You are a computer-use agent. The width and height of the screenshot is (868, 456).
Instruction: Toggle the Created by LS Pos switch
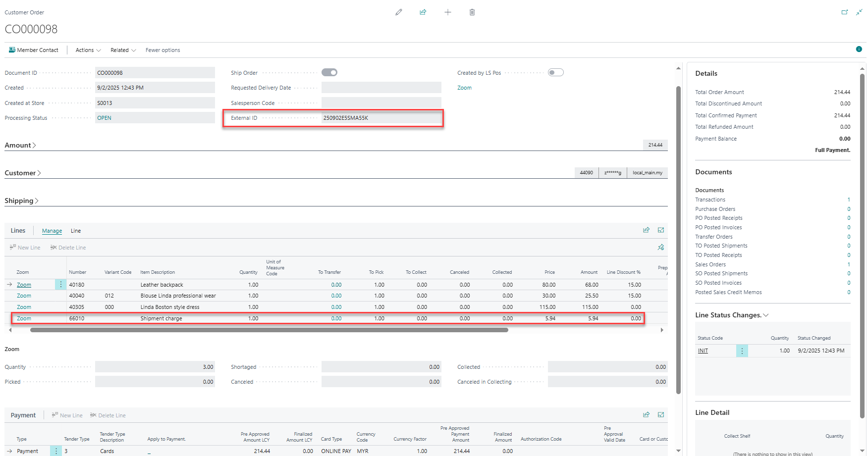tap(556, 73)
